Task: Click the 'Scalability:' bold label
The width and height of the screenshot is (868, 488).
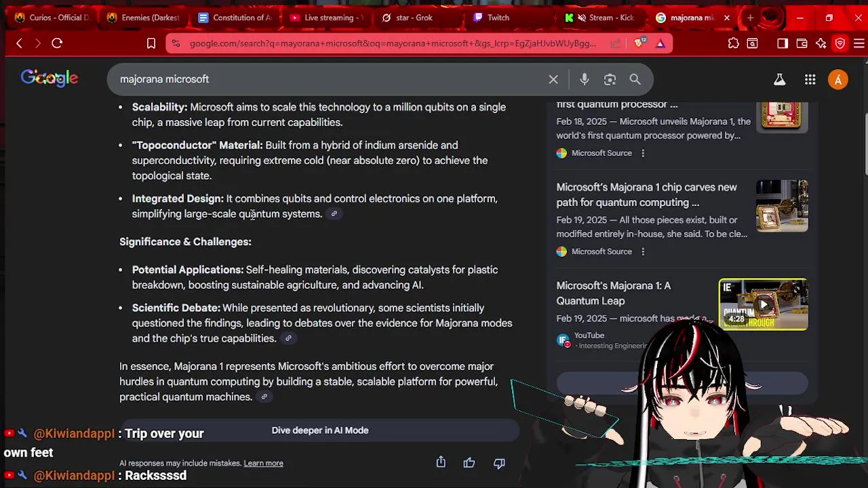Action: coord(159,107)
